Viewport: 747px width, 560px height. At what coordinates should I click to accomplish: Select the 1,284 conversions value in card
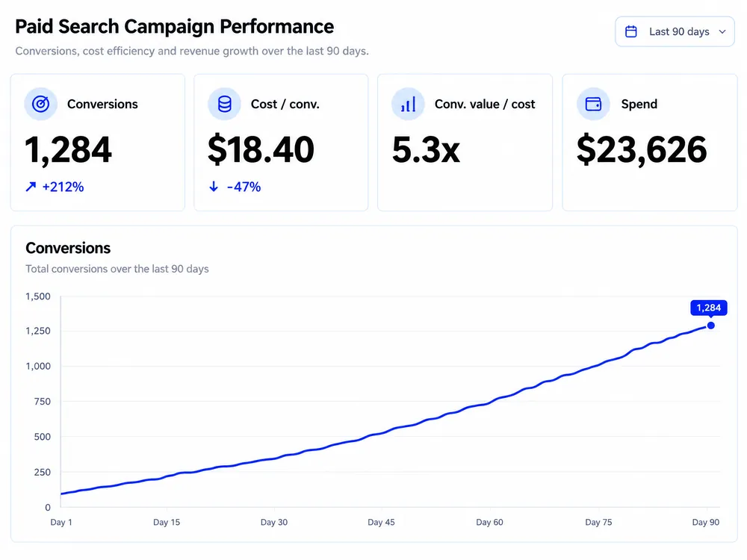[x=68, y=150]
